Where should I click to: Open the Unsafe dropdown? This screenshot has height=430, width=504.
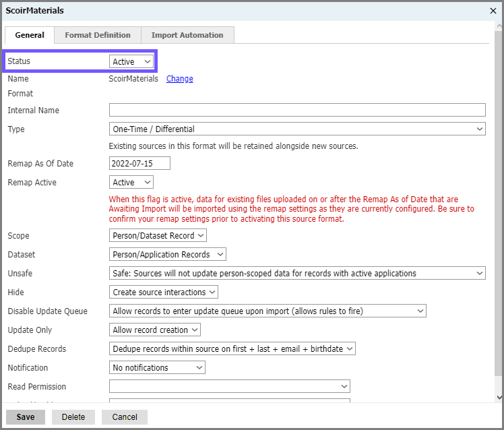point(297,274)
